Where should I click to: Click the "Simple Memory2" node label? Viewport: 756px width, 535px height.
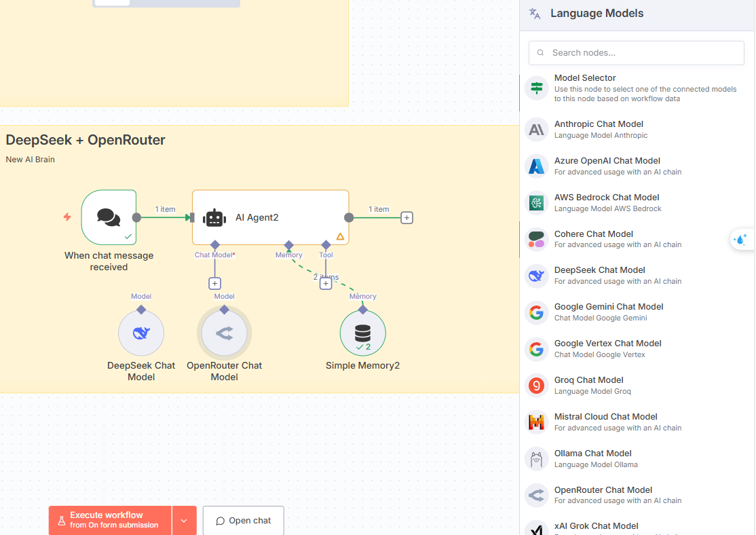pos(362,366)
